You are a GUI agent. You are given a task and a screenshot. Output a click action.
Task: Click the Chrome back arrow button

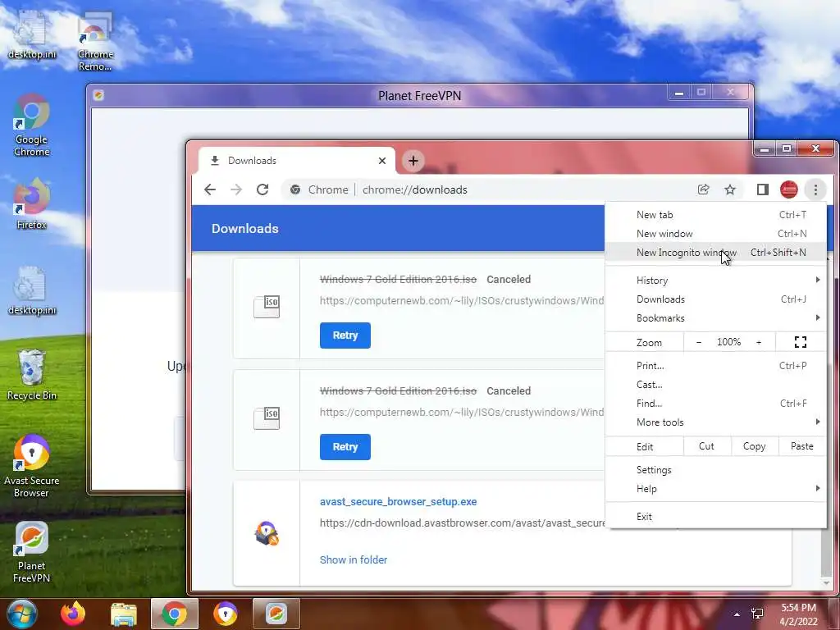210,189
